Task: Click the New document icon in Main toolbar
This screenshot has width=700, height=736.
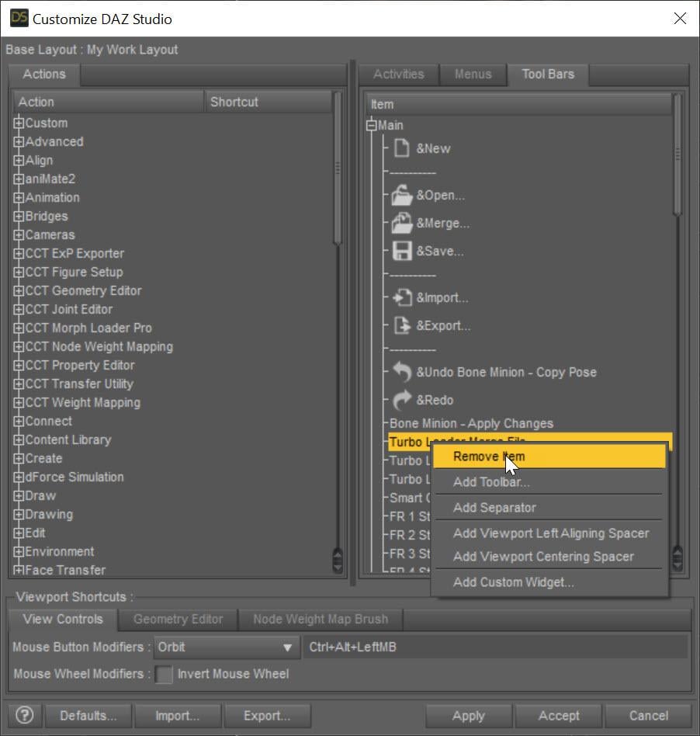Action: (x=401, y=148)
